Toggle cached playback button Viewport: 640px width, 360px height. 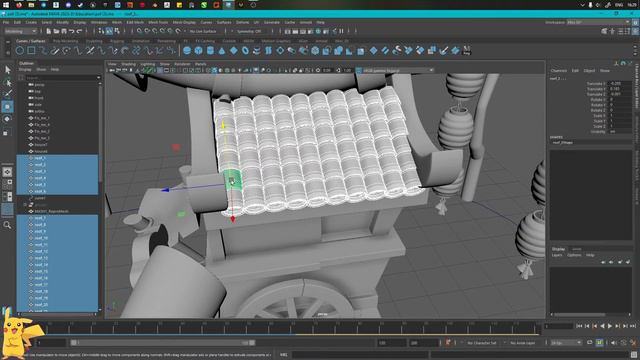pos(599,342)
